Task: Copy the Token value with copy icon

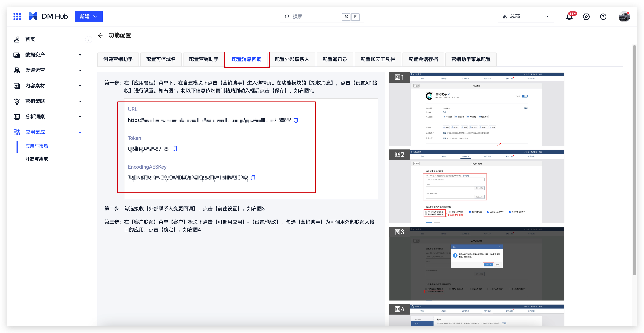Action: click(175, 149)
